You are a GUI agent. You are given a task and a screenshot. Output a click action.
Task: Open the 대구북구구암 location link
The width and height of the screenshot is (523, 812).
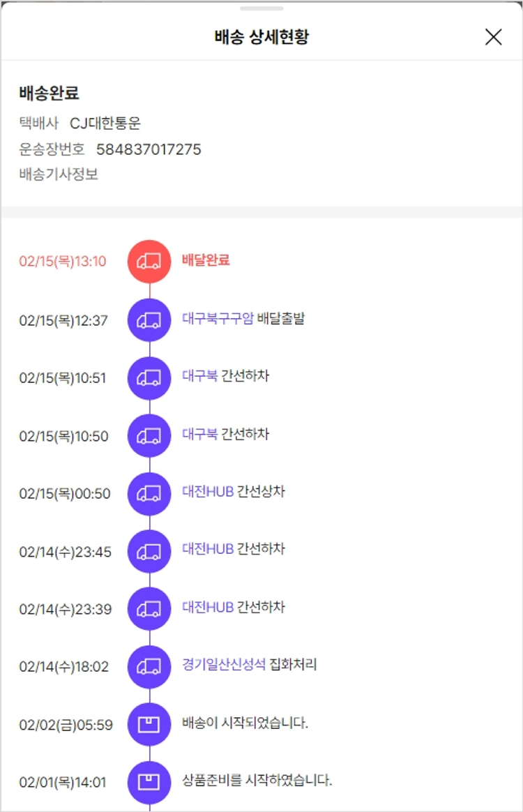(218, 319)
